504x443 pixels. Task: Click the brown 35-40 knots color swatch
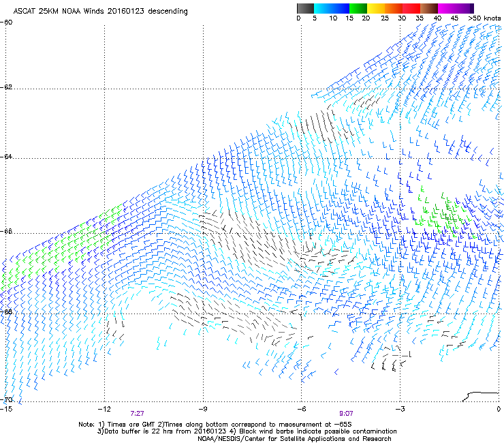click(429, 8)
